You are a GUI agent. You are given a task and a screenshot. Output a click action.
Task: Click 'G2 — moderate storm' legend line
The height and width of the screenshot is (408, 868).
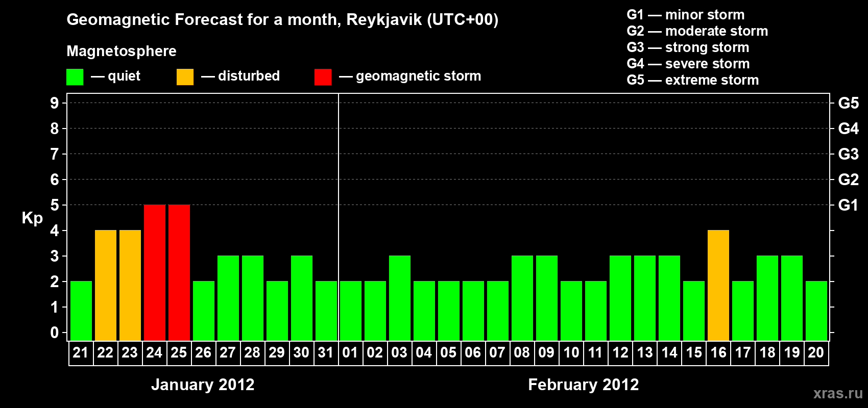coord(697,31)
